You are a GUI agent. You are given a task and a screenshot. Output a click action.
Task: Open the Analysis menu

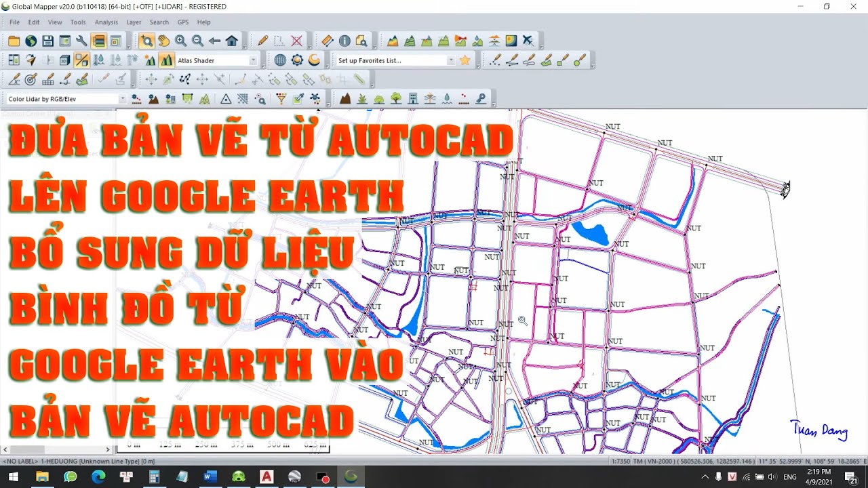pos(106,22)
